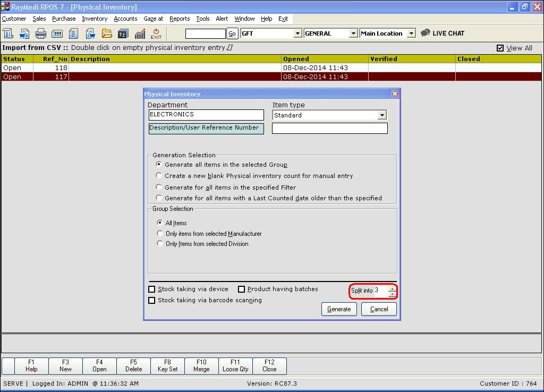544x392 pixels.
Task: Open the GENERAL dropdown in toolbar
Action: 353,33
